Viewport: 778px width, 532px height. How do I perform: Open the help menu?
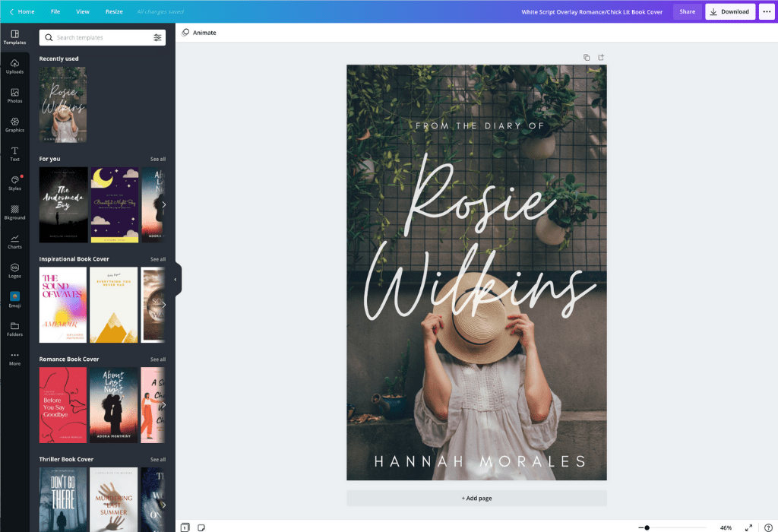(767, 526)
